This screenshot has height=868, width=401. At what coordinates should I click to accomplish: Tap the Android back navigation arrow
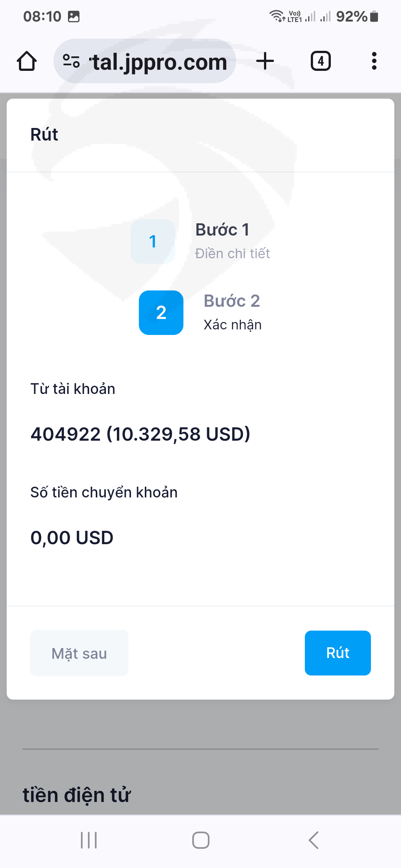(x=314, y=840)
